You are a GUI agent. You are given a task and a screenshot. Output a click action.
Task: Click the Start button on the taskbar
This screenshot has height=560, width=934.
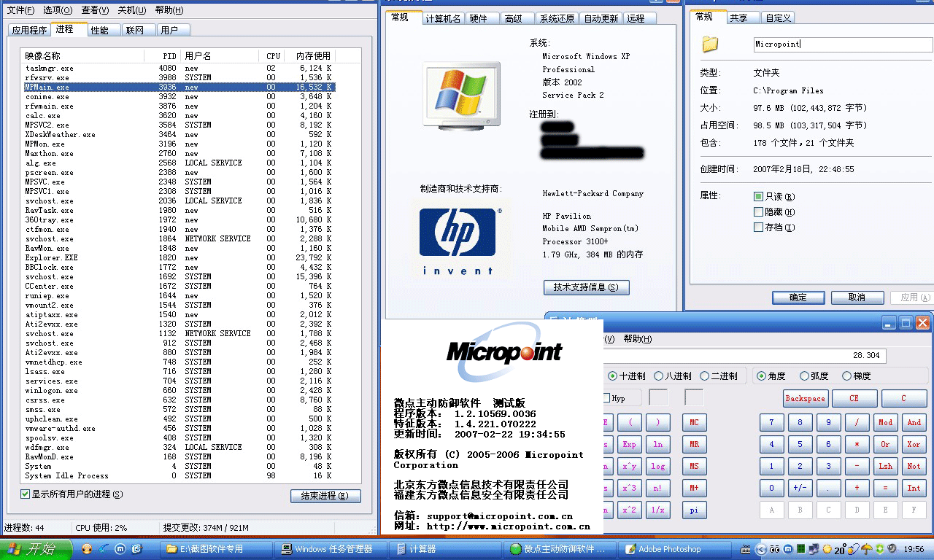[36, 549]
